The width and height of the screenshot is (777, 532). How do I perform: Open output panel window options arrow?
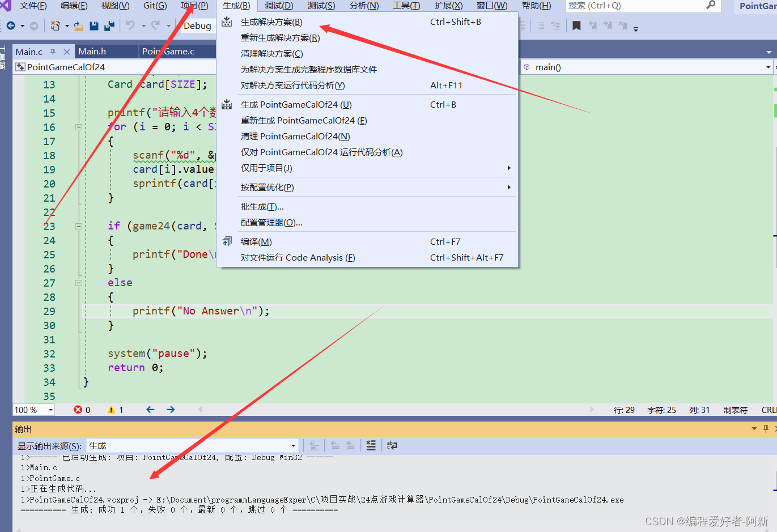click(x=754, y=429)
